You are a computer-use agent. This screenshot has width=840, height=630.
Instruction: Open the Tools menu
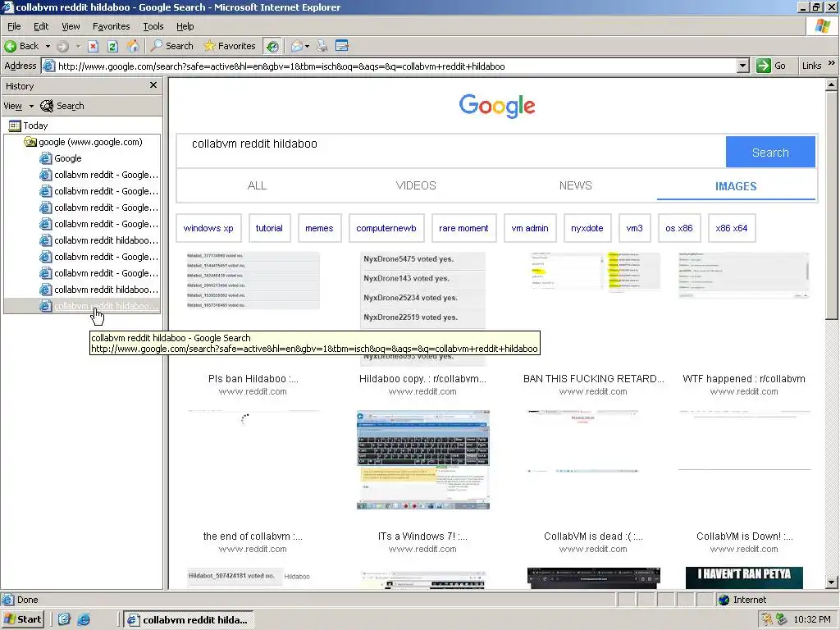(x=153, y=26)
